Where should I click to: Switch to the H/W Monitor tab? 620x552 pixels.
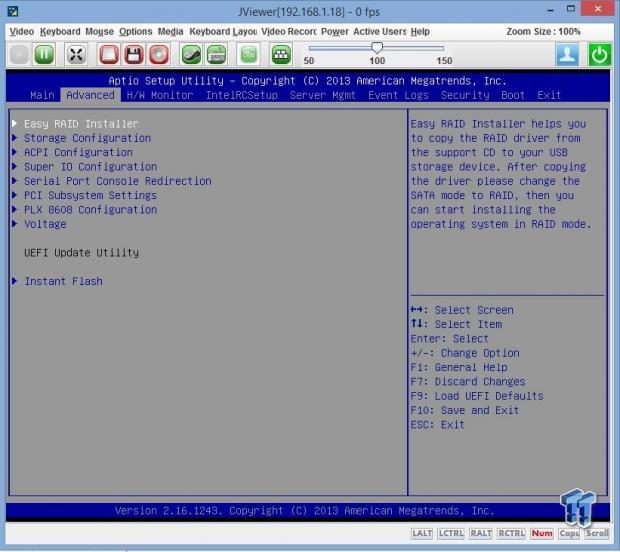pyautogui.click(x=160, y=95)
